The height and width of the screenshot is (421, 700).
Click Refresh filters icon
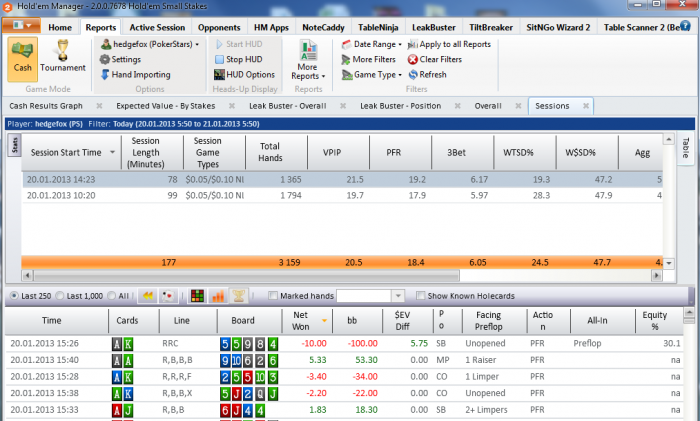413,75
